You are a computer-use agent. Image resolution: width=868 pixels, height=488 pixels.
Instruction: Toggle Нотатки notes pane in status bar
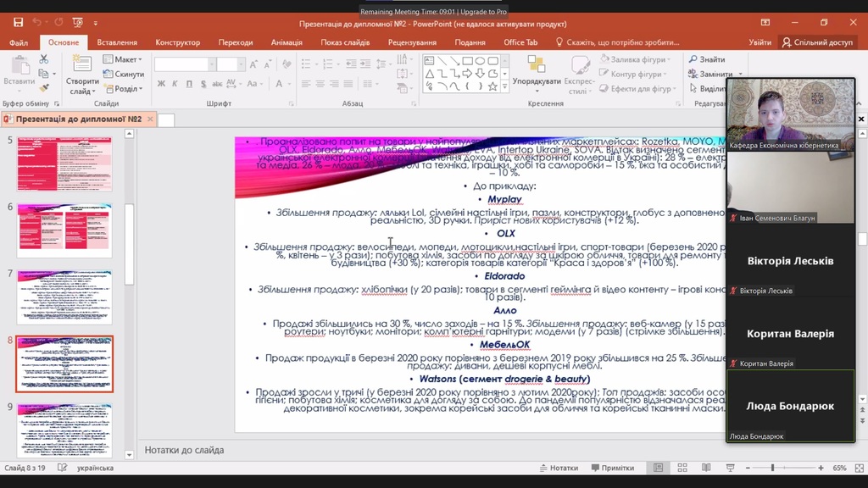[559, 468]
